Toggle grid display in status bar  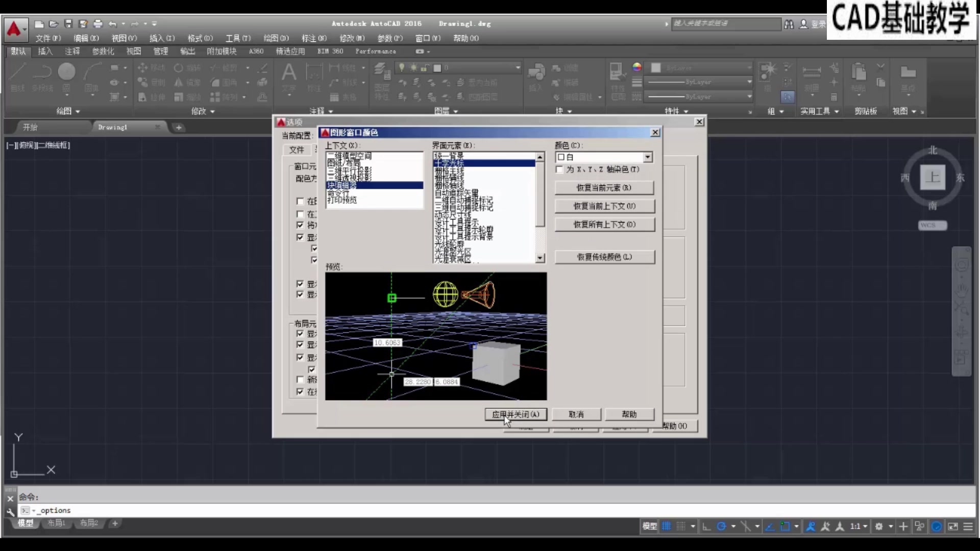pos(667,527)
